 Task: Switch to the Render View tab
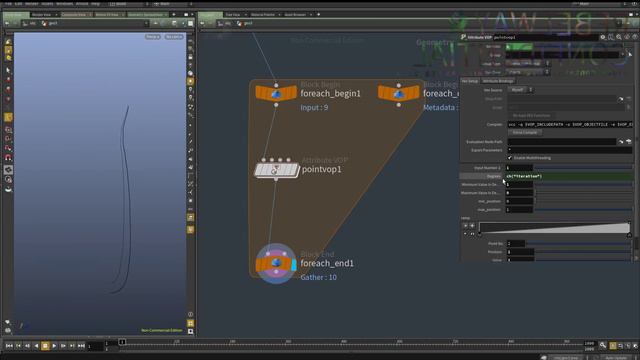tap(42, 15)
